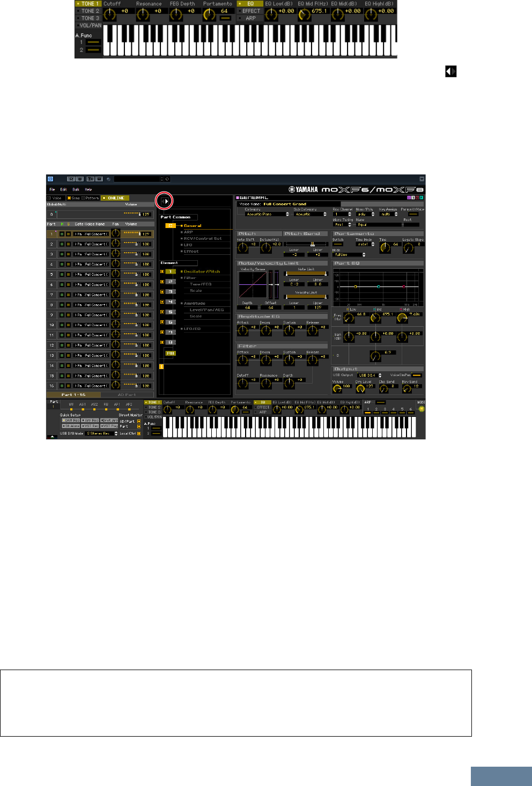
Task: Click the W button in the plug-in toolbar
Action: (79, 179)
